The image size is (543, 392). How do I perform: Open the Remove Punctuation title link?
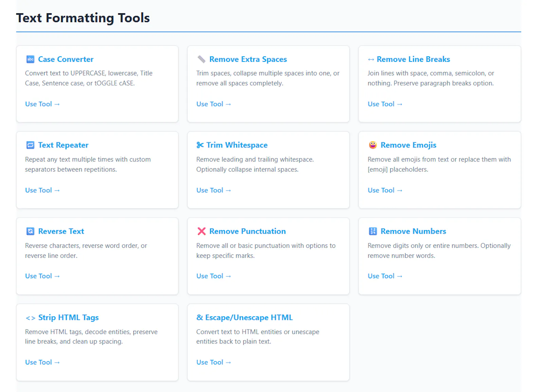coord(247,231)
